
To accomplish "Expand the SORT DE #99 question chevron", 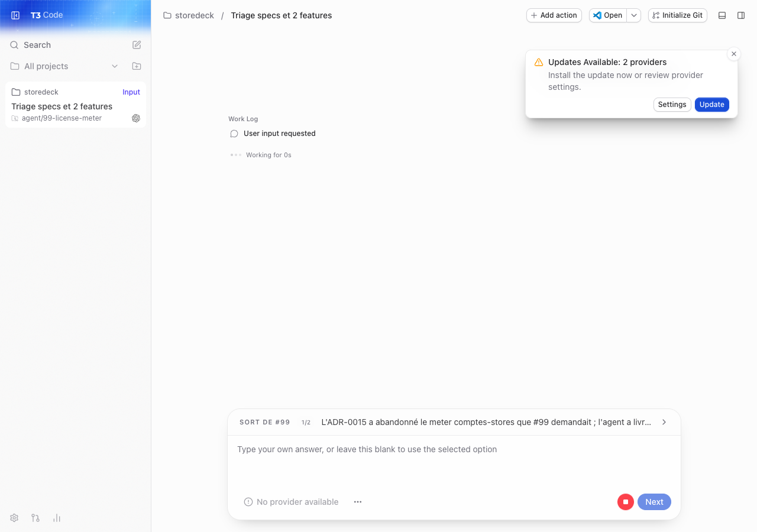I will [x=664, y=422].
